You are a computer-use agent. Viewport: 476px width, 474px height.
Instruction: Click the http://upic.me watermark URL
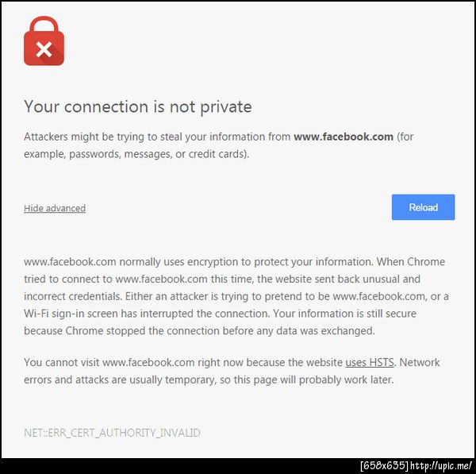click(441, 465)
